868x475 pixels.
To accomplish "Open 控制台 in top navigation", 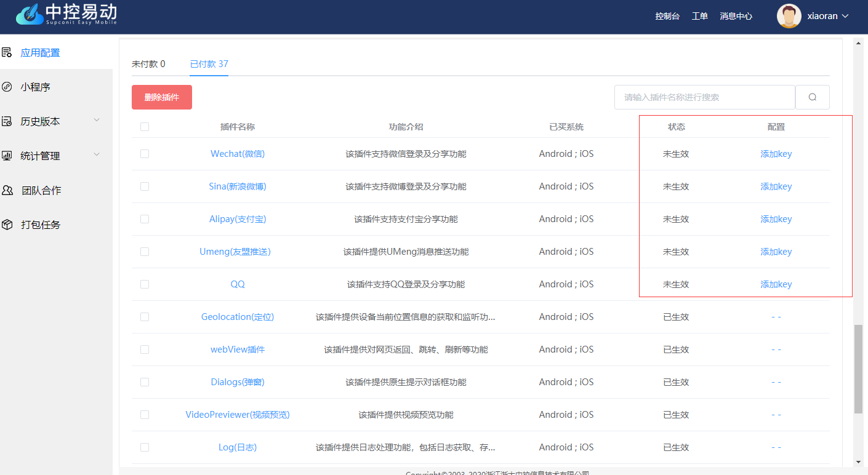I will coord(667,16).
